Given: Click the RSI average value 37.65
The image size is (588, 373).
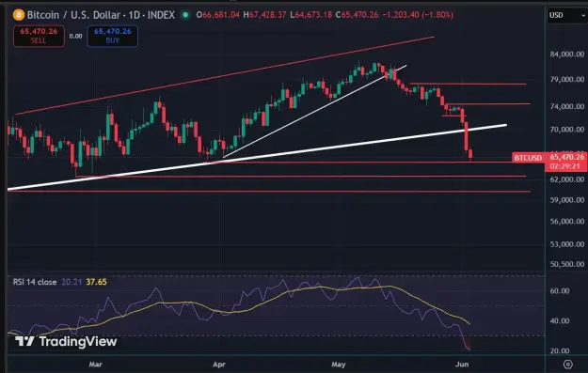Looking at the screenshot, I should (x=96, y=282).
